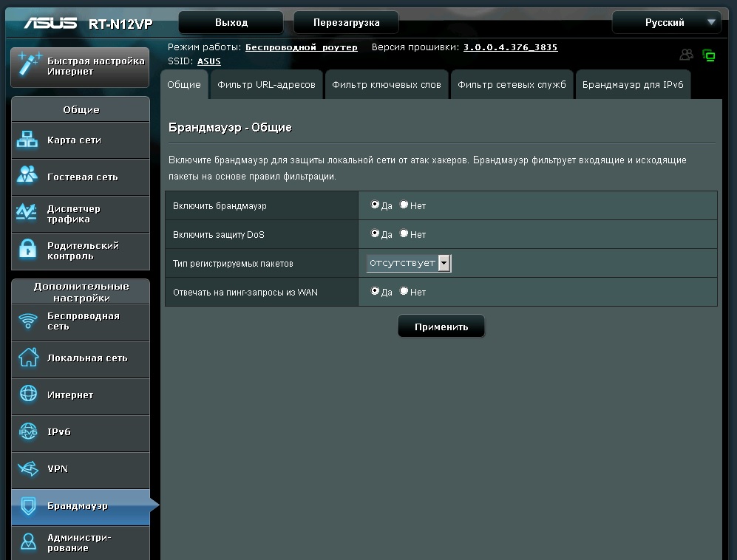Open the logged packets type dropdown
737x560 pixels.
[x=409, y=263]
